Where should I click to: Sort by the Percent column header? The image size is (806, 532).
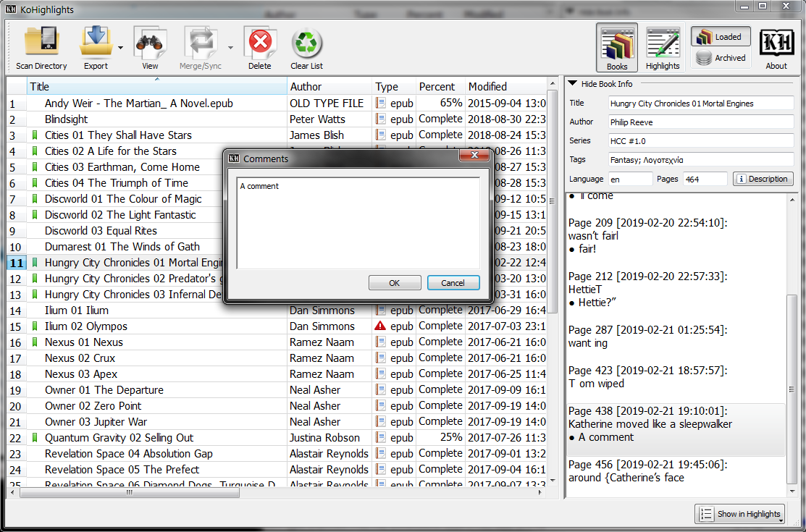point(440,86)
